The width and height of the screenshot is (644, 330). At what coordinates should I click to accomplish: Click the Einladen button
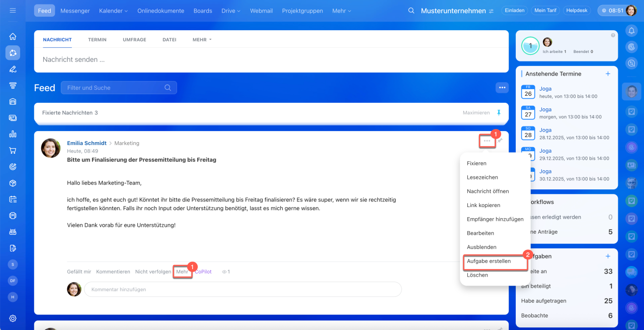coord(514,11)
